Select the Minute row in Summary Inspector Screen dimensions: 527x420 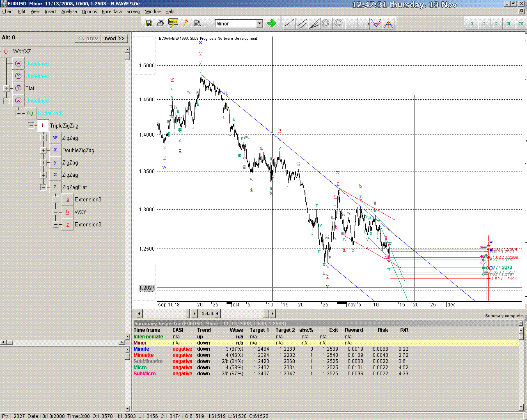pos(325,349)
